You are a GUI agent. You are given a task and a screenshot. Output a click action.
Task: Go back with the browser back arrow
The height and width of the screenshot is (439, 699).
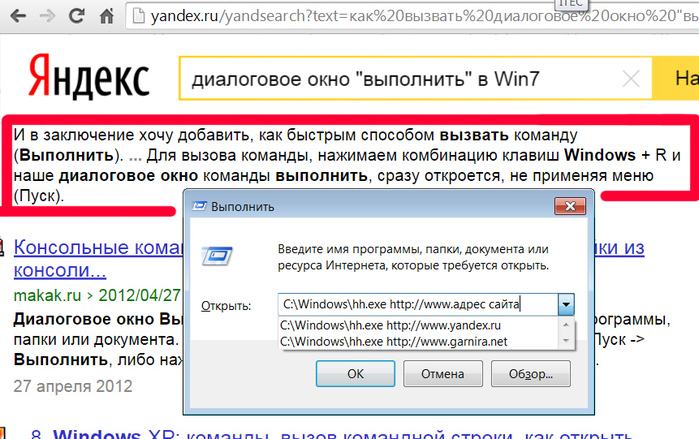18,16
